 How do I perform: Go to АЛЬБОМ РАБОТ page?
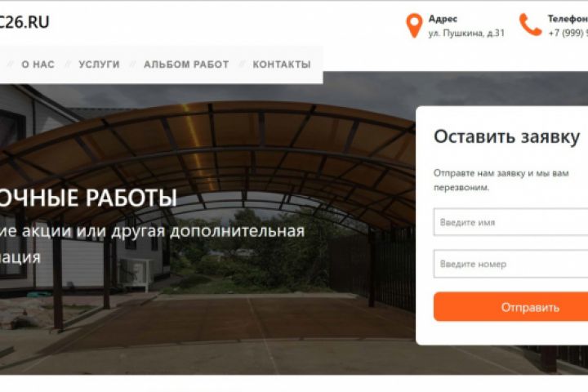(186, 65)
